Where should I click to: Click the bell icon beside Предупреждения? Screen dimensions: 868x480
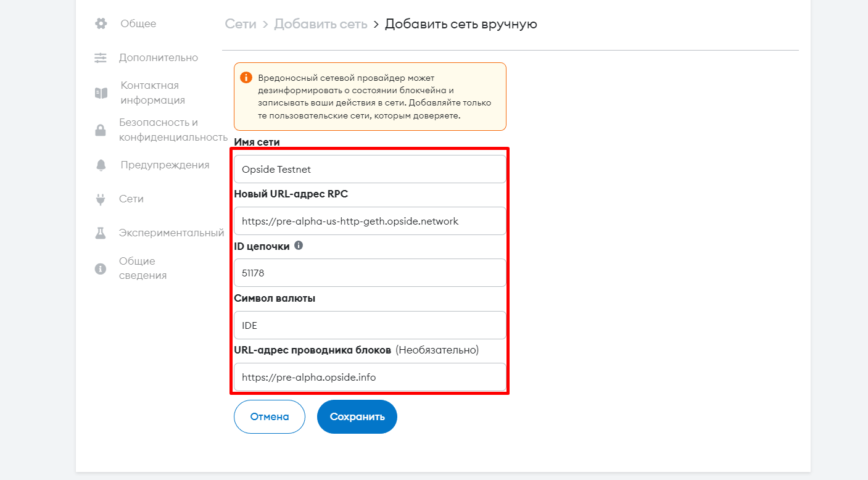click(x=101, y=165)
